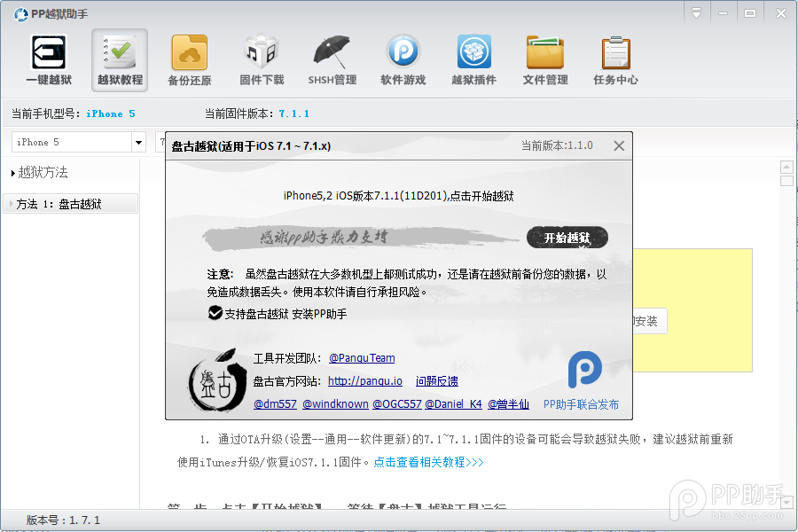Open the 文件管理 file manager

coord(544,59)
